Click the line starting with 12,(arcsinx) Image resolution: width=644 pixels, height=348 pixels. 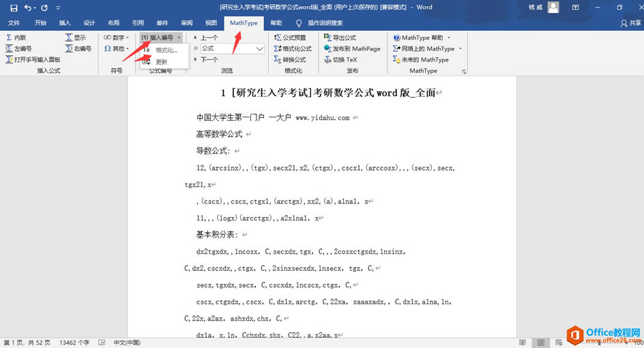(325, 168)
